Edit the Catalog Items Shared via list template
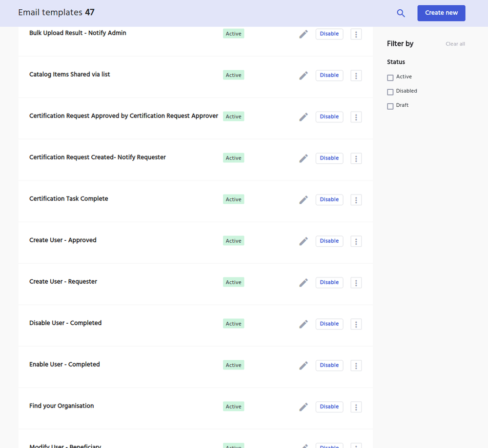 [x=303, y=75]
